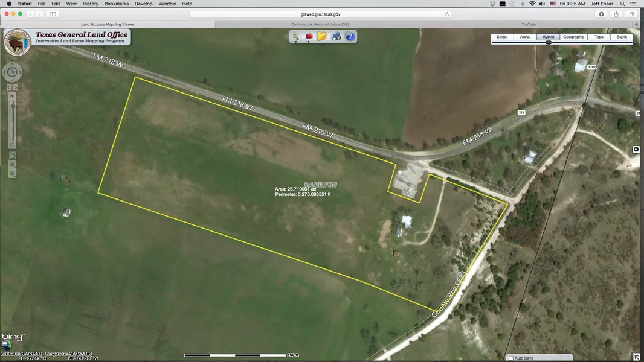
Task: Click the basemap transparency slider handle
Action: tap(548, 42)
